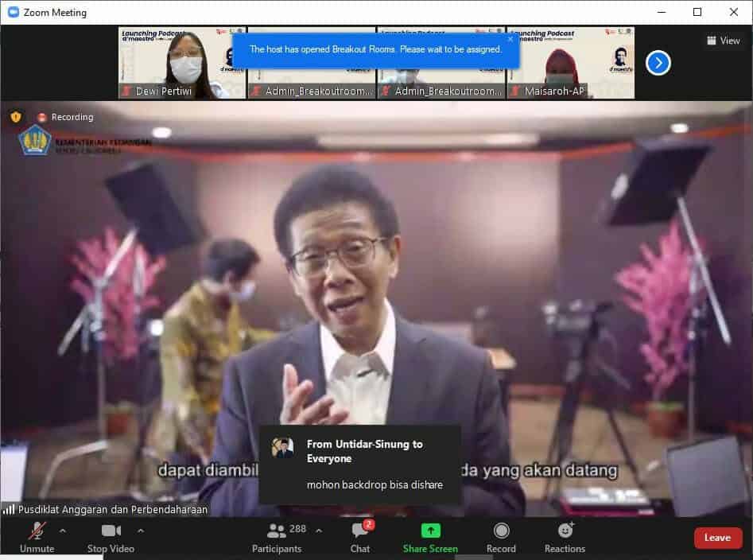This screenshot has height=560, width=753.
Task: Maximize the Zoom Meeting window
Action: pos(697,12)
